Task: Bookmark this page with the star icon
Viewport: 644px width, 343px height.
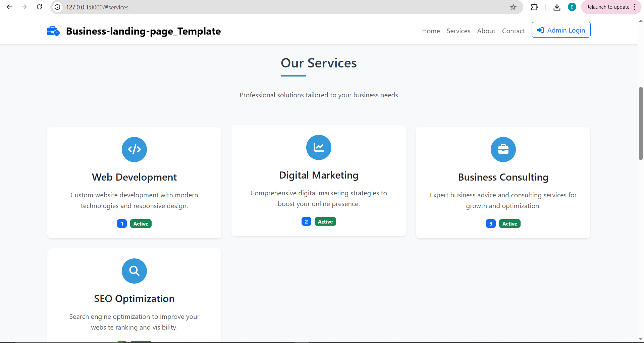Action: click(x=513, y=7)
